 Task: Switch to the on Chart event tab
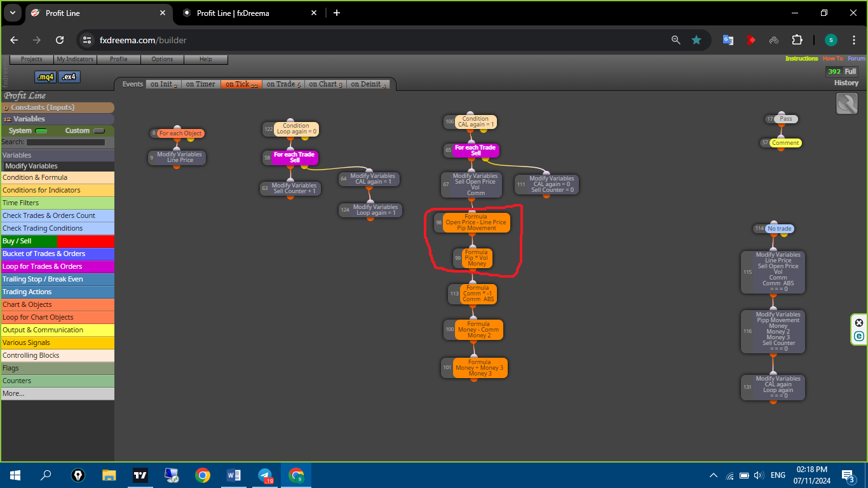point(325,84)
